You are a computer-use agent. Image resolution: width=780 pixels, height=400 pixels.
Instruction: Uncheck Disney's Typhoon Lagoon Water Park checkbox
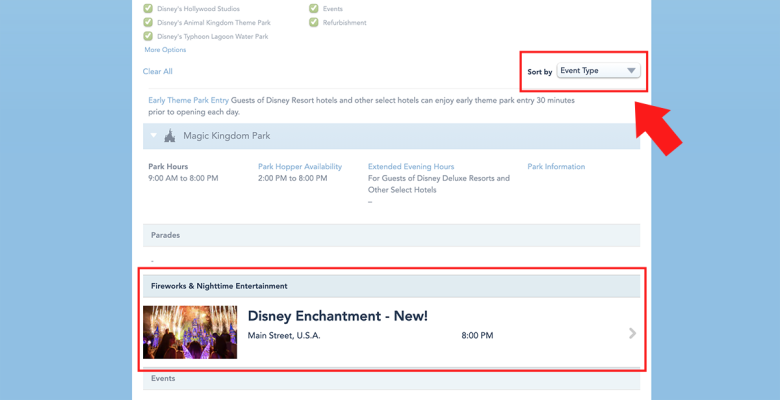pos(148,36)
